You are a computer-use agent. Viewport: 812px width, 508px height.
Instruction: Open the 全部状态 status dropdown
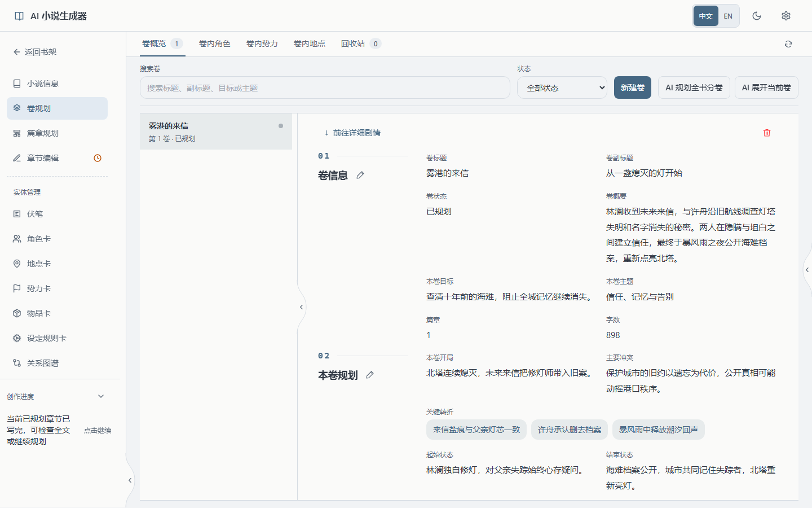pos(562,87)
